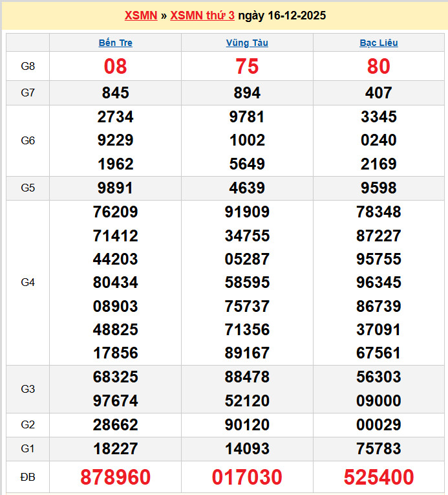Select the red G8 number 75
Screen dimensions: 448x495
coord(247,66)
